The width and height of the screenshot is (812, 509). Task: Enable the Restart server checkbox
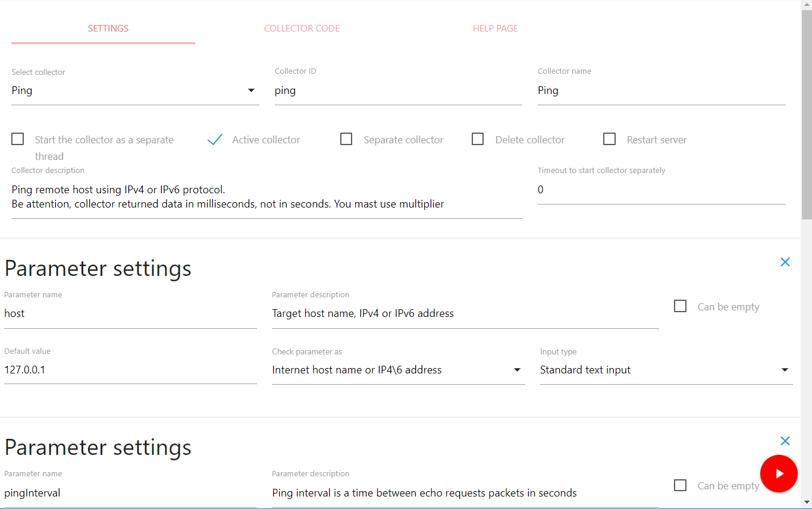point(609,139)
